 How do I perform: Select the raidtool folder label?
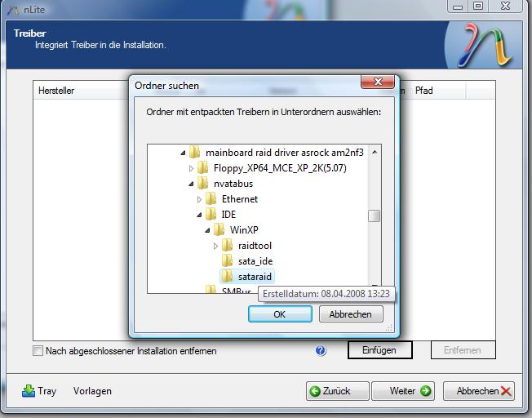click(x=255, y=246)
